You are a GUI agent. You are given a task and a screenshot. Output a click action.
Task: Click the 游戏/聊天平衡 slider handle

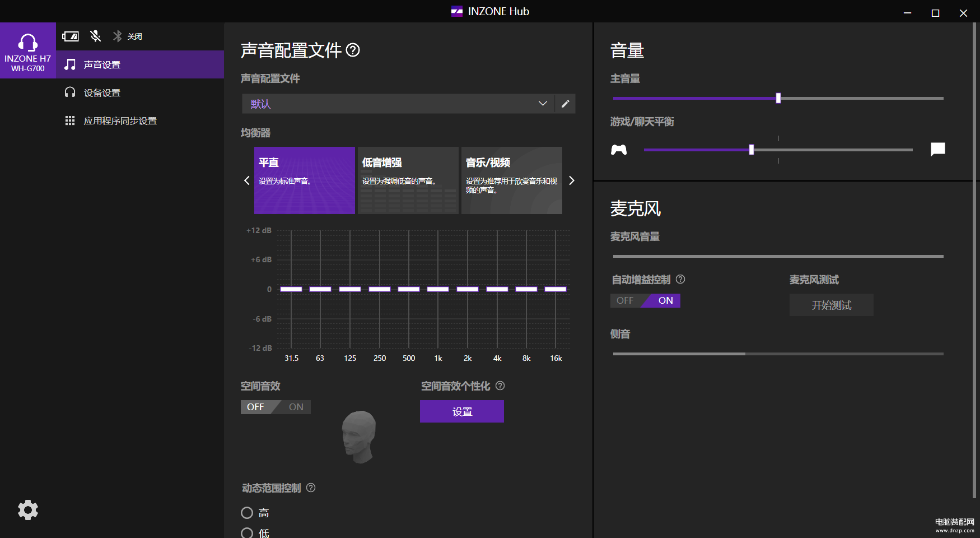coord(752,150)
